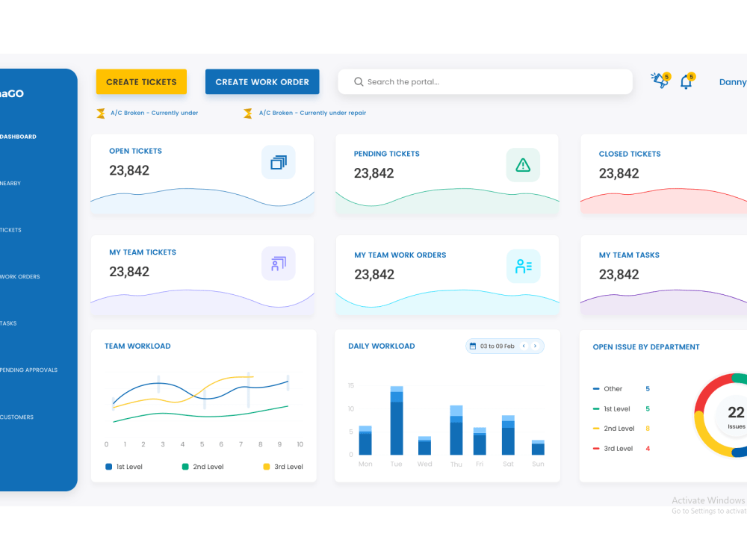747x560 pixels.
Task: Open the Pending Tickets card title
Action: (x=387, y=154)
